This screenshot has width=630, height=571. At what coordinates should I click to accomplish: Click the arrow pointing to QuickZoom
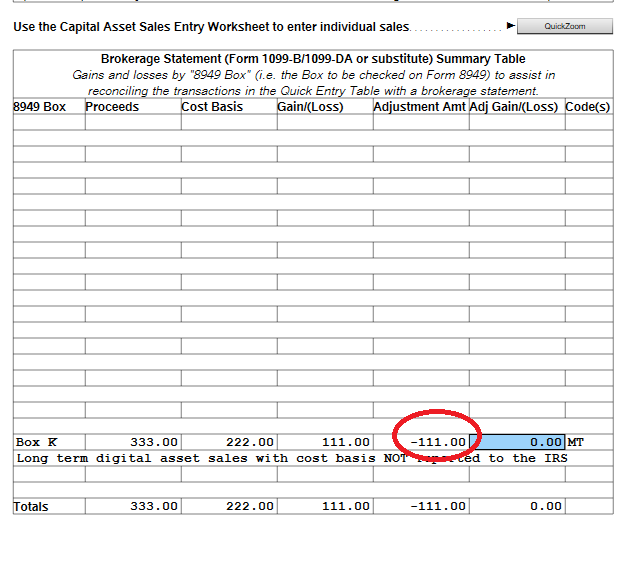pos(511,26)
